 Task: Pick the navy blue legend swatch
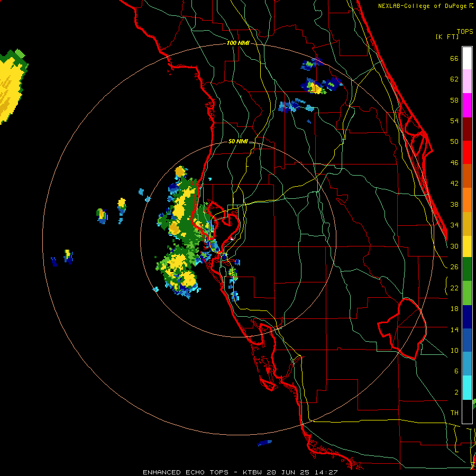pos(467,317)
